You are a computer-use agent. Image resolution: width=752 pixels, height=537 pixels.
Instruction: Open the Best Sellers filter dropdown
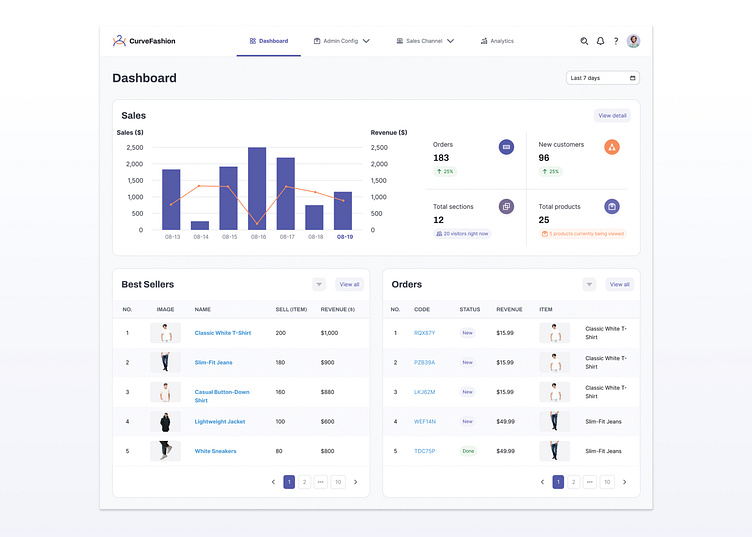tap(319, 284)
